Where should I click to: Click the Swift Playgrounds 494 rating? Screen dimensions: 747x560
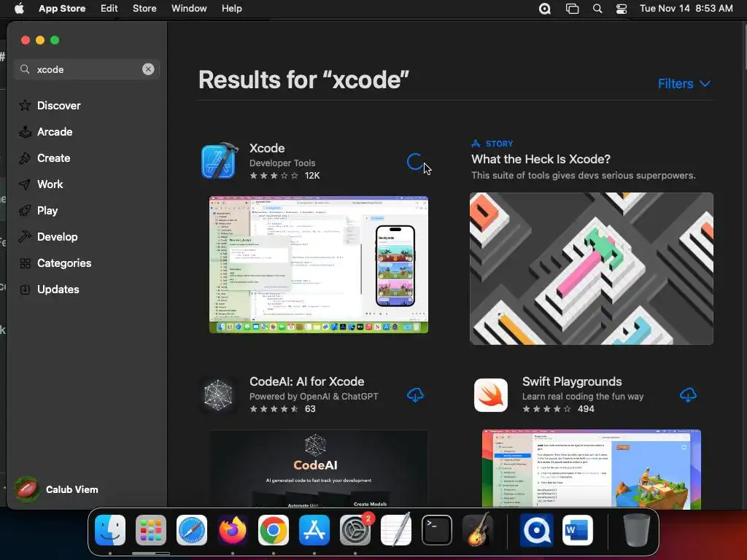coord(558,408)
